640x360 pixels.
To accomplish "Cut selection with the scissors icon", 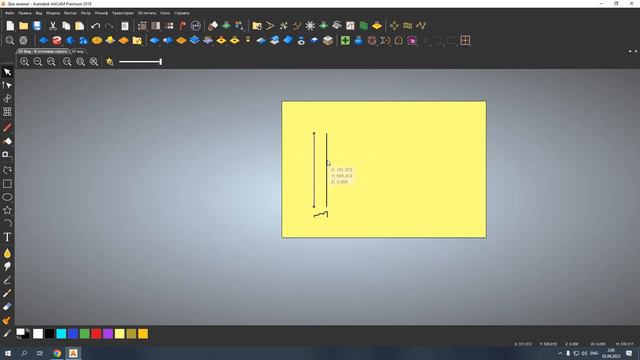I will [x=53, y=26].
